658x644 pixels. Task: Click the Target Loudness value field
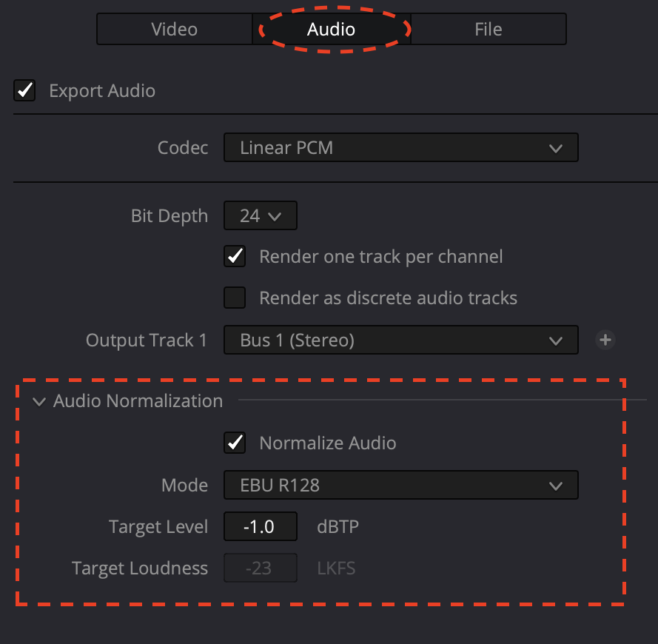[260, 568]
